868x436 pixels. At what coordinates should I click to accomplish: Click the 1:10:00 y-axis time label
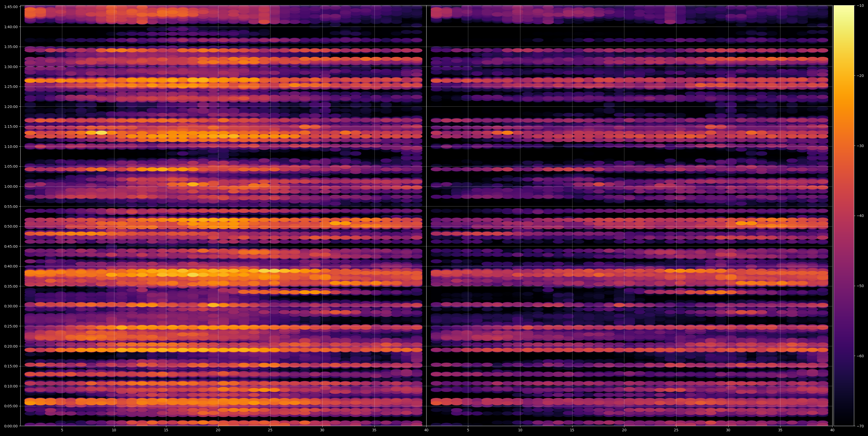(11, 146)
